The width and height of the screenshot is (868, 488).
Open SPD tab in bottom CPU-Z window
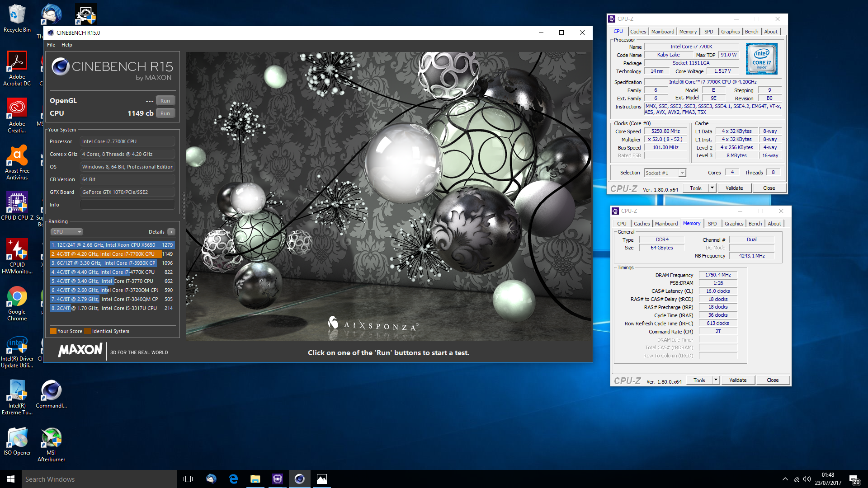coord(712,224)
